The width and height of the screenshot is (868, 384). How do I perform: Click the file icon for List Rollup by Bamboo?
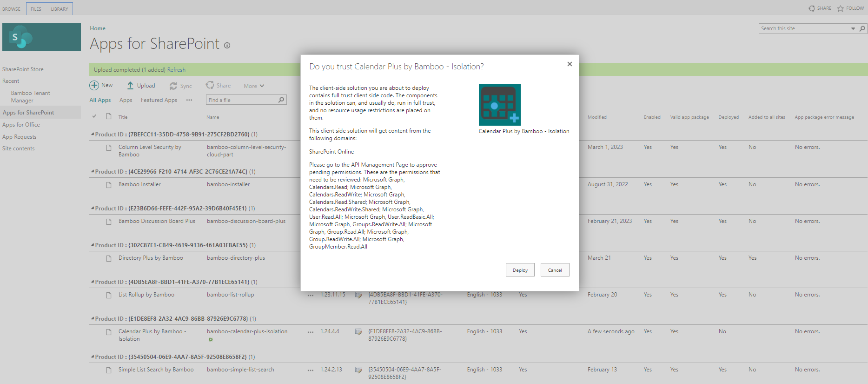click(109, 296)
